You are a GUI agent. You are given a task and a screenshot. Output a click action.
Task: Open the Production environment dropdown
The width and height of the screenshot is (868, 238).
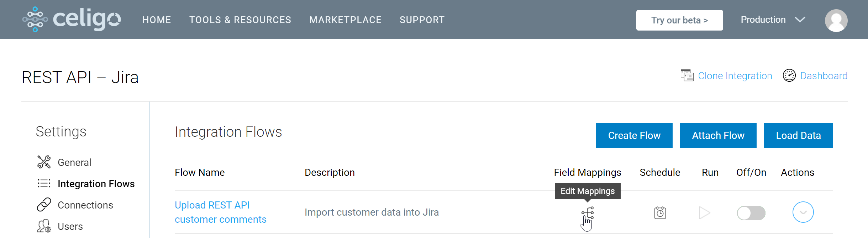(773, 20)
